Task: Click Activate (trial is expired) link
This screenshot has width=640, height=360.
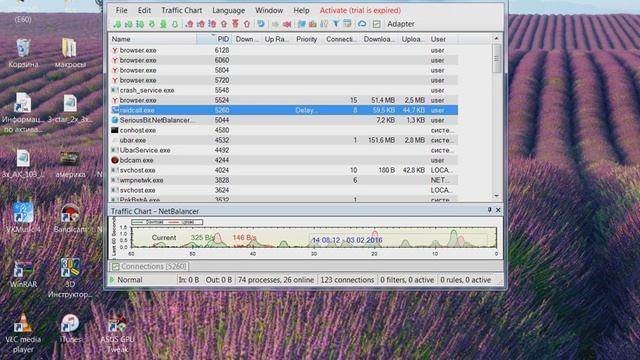Action: click(360, 10)
